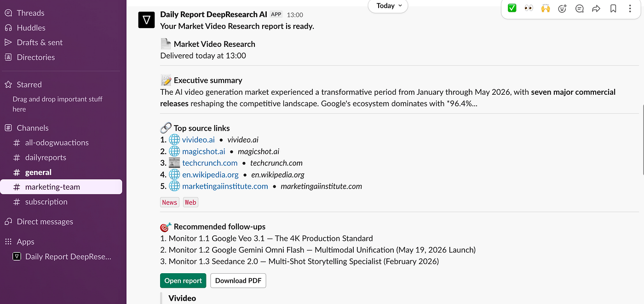React with the eyes emoji

tap(529, 8)
